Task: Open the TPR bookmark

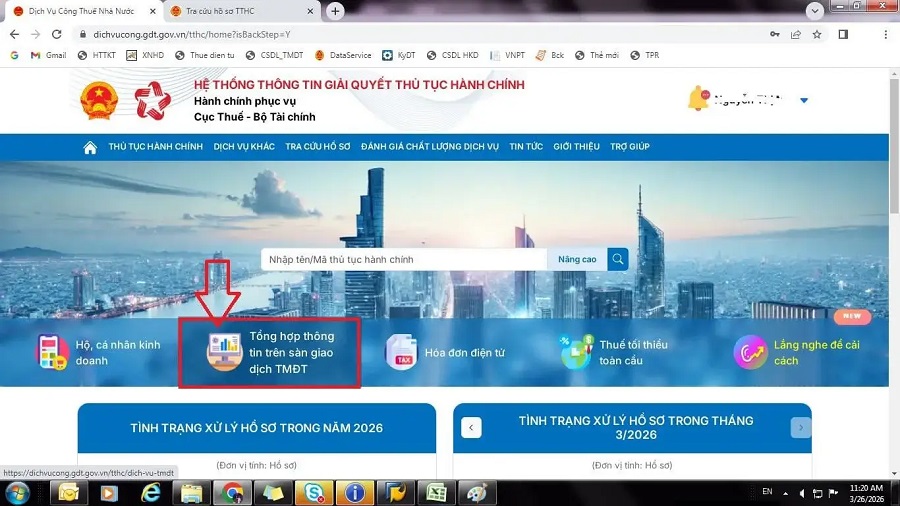Action: coord(645,55)
